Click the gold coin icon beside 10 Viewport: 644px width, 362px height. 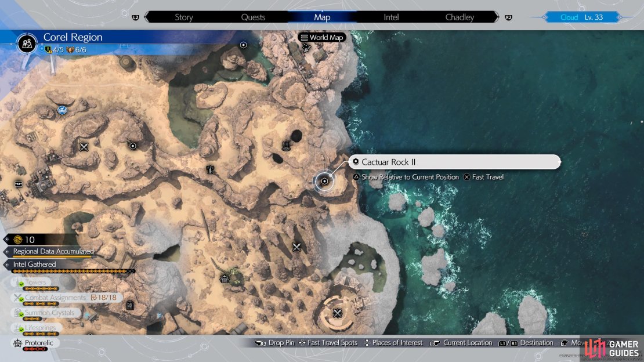17,240
